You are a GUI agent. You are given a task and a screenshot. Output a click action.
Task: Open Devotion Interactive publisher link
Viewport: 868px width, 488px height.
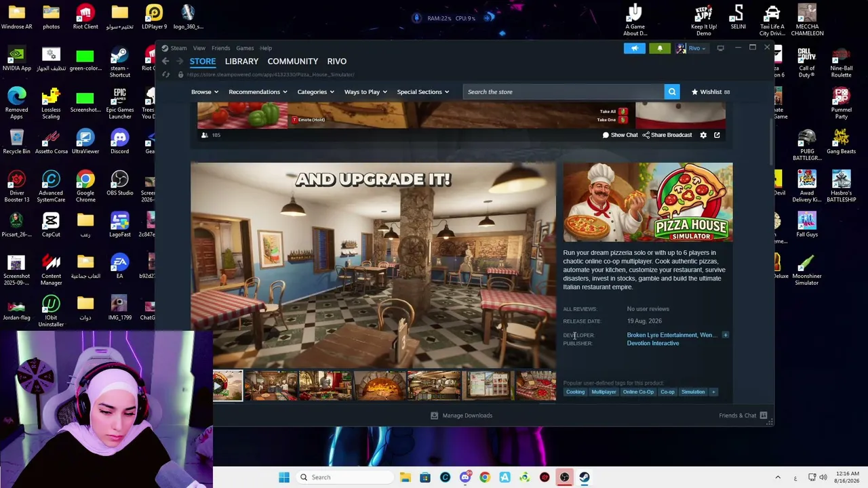click(x=653, y=343)
